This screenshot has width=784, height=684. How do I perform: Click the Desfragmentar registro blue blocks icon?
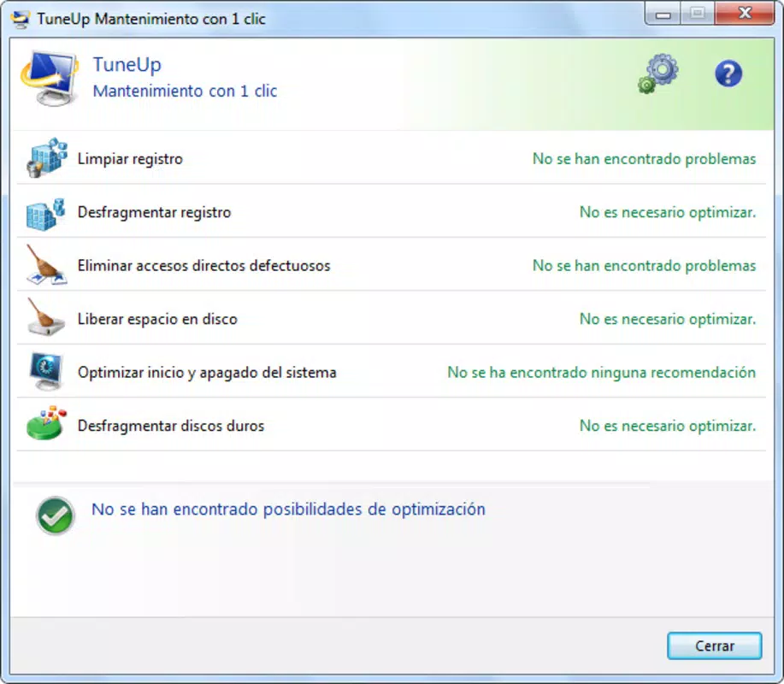(x=45, y=214)
